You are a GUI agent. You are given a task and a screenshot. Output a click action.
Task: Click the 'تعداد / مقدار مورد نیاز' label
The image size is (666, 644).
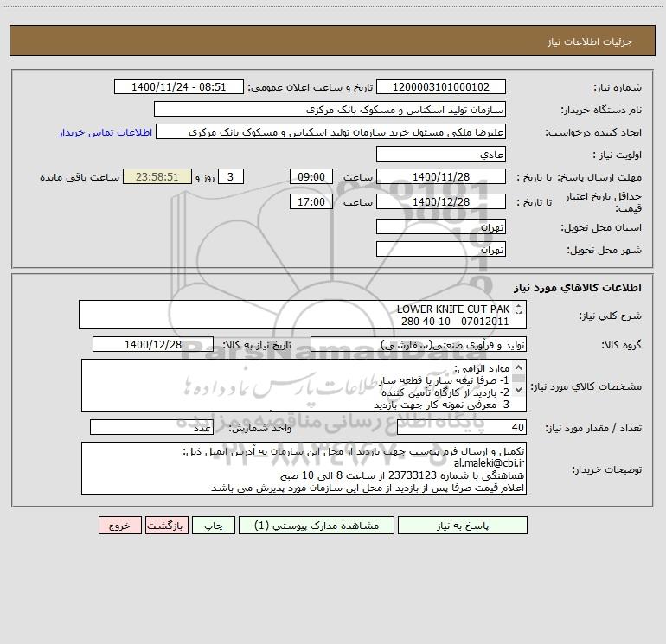pos(593,428)
